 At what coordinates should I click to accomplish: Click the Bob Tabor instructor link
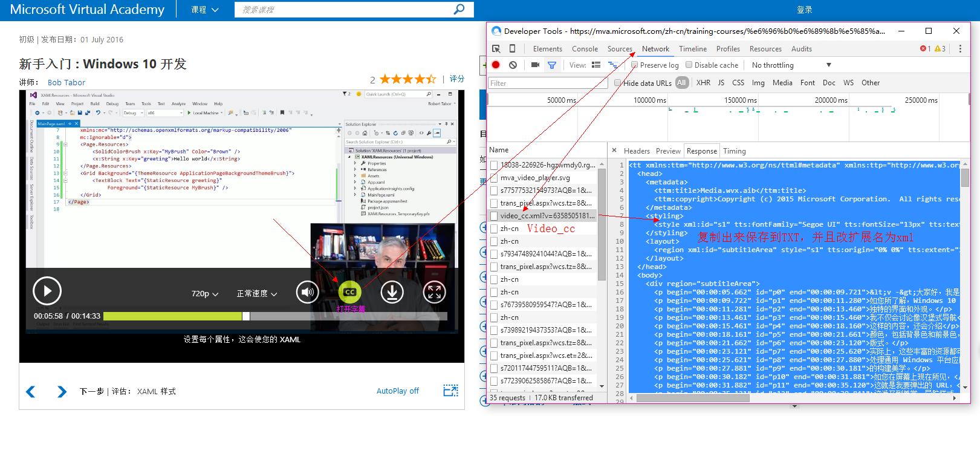coord(67,83)
